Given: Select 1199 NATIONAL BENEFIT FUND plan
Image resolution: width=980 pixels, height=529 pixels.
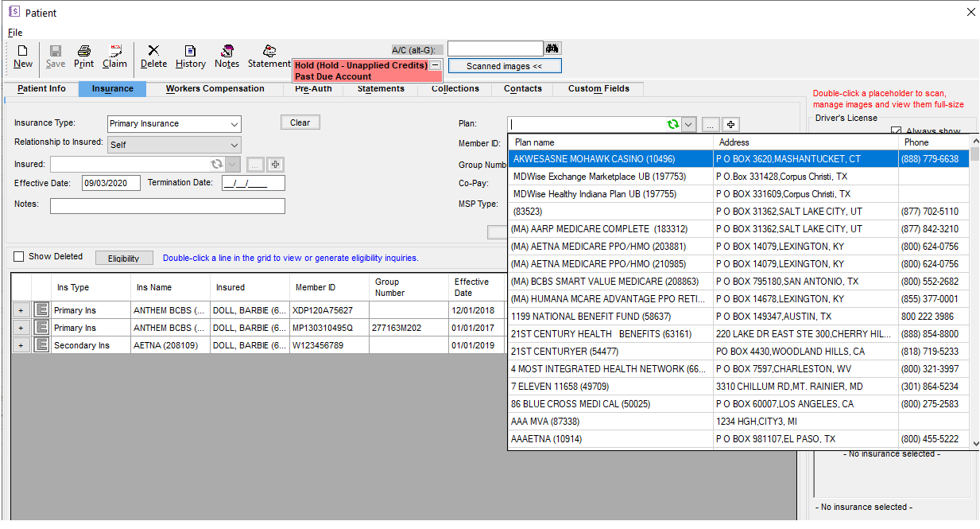Looking at the screenshot, I should (738, 317).
